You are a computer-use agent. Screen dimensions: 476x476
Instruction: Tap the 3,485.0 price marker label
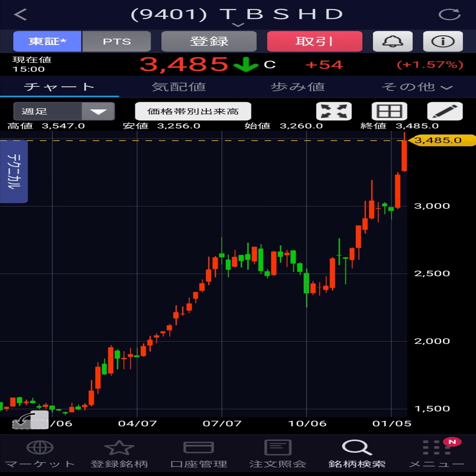[x=441, y=140]
